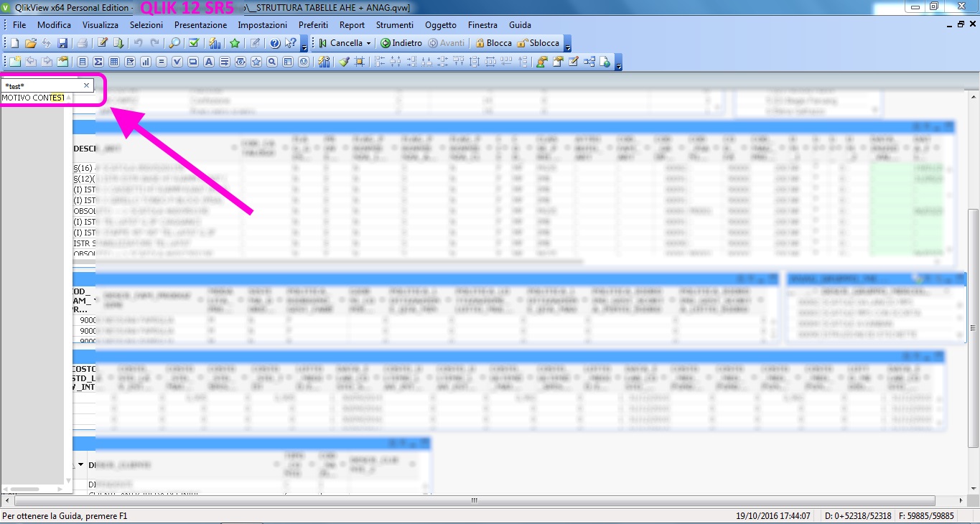
Task: Select the MOTIVO CONTEST search result
Action: point(33,98)
